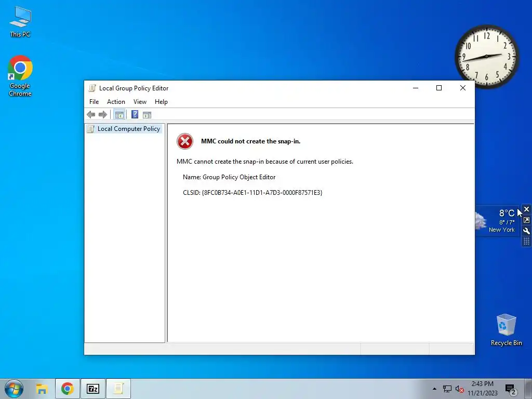Click the CLSID value text
This screenshot has height=399, width=532.
pos(262,193)
